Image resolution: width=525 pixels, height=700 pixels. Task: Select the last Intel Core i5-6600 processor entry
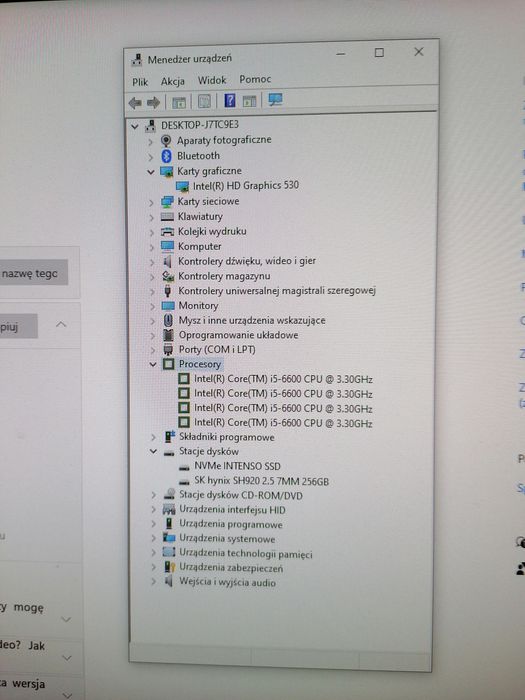pyautogui.click(x=283, y=422)
